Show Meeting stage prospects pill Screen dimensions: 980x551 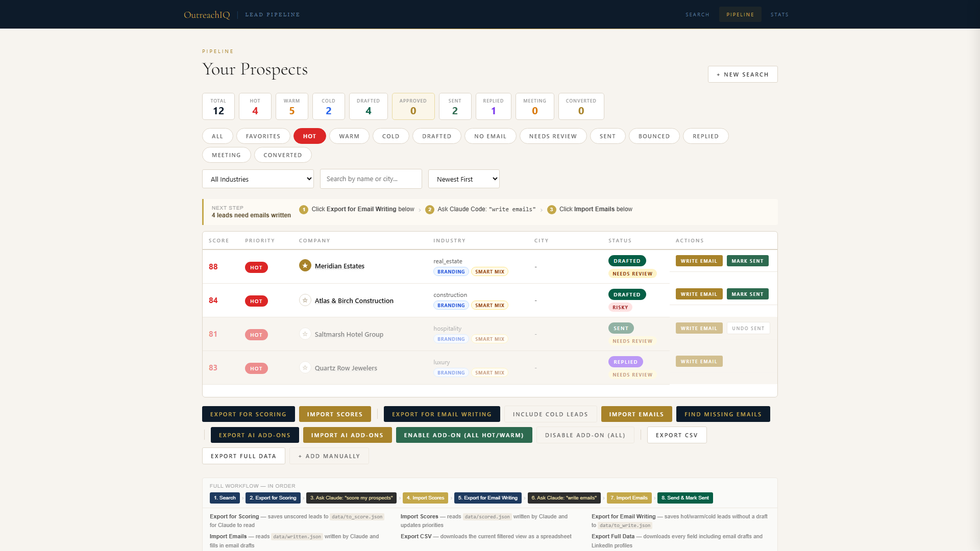tap(226, 155)
